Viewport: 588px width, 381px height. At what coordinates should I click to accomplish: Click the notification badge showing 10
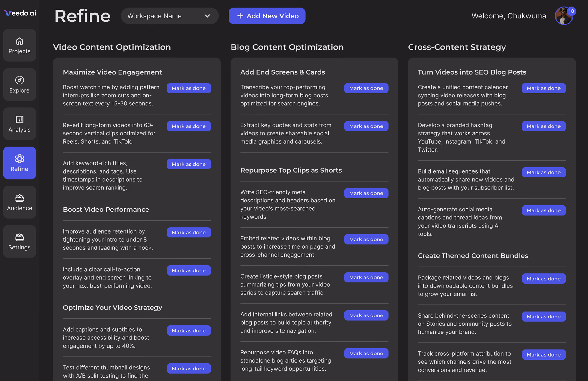coord(571,11)
